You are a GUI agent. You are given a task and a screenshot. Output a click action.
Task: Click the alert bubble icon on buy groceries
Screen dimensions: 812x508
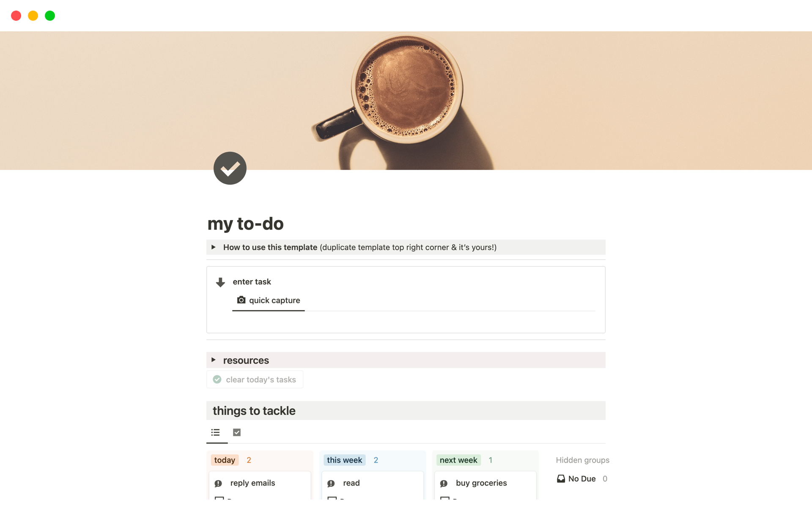pos(444,483)
